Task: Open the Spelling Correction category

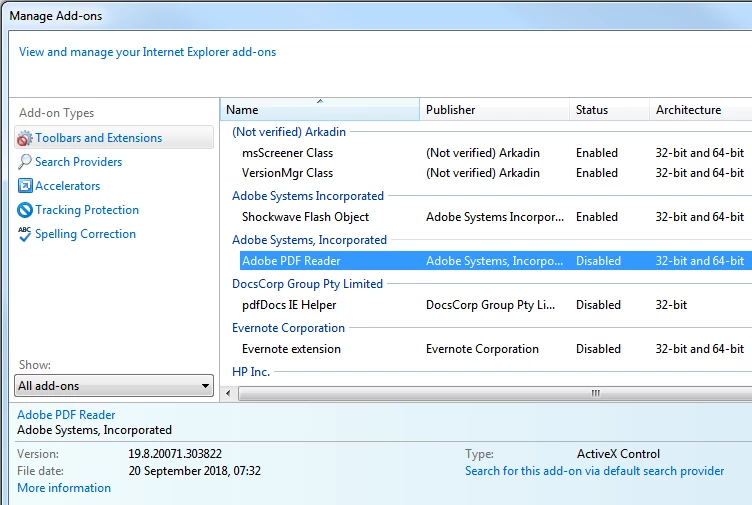Action: click(85, 234)
